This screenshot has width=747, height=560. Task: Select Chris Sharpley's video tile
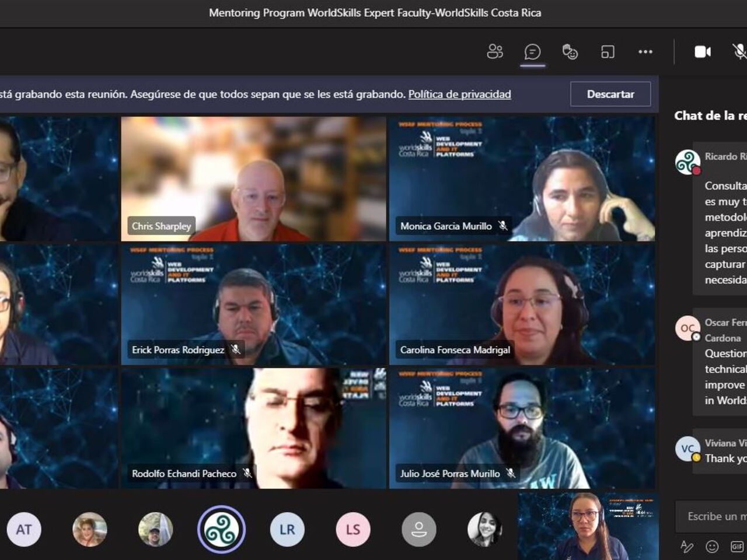[x=253, y=178]
